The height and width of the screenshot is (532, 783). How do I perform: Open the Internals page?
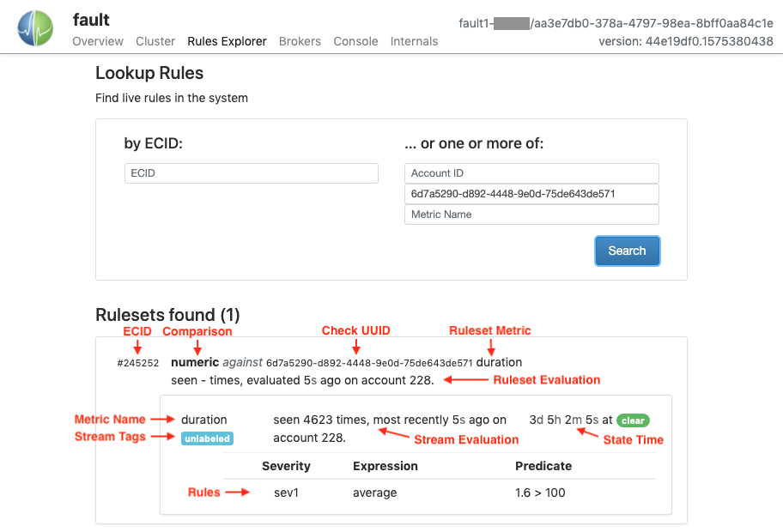tap(414, 41)
